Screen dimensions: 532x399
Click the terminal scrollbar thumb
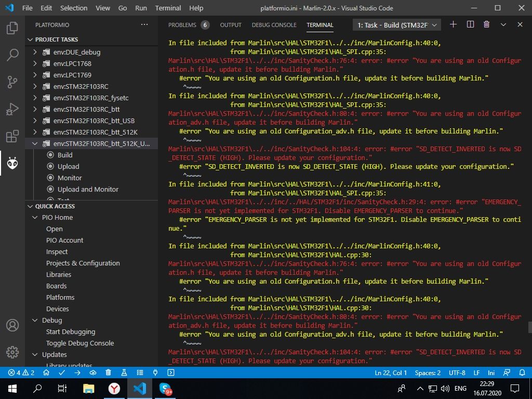click(x=530, y=327)
